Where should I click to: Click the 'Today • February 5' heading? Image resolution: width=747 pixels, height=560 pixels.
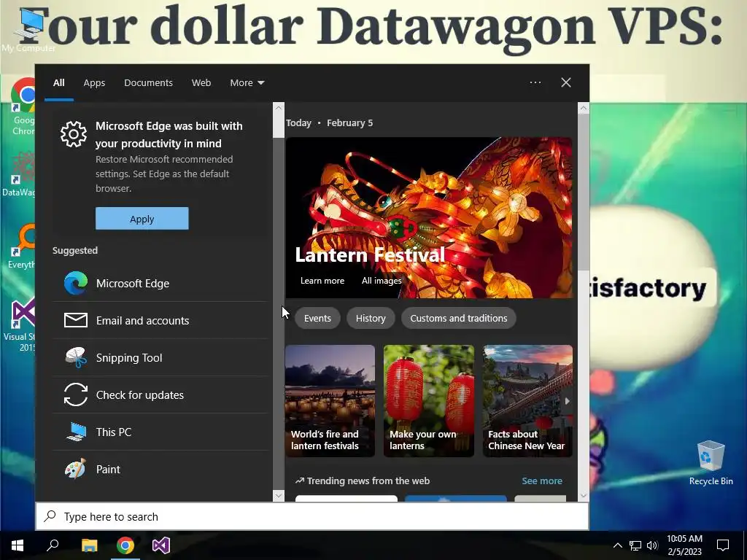pyautogui.click(x=329, y=122)
